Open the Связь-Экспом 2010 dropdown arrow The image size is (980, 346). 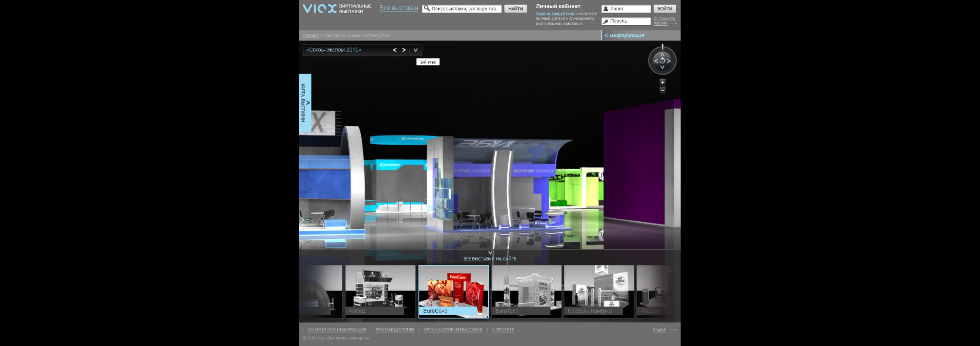(416, 50)
